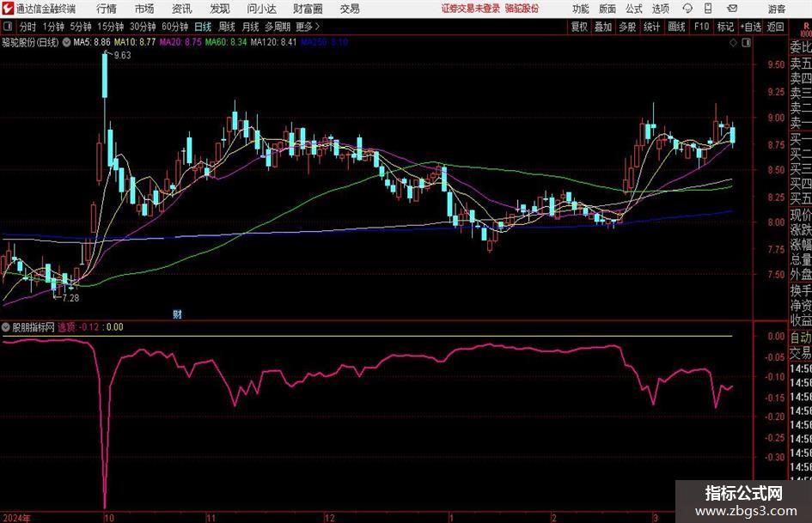Open the 公式 menu

(x=633, y=9)
